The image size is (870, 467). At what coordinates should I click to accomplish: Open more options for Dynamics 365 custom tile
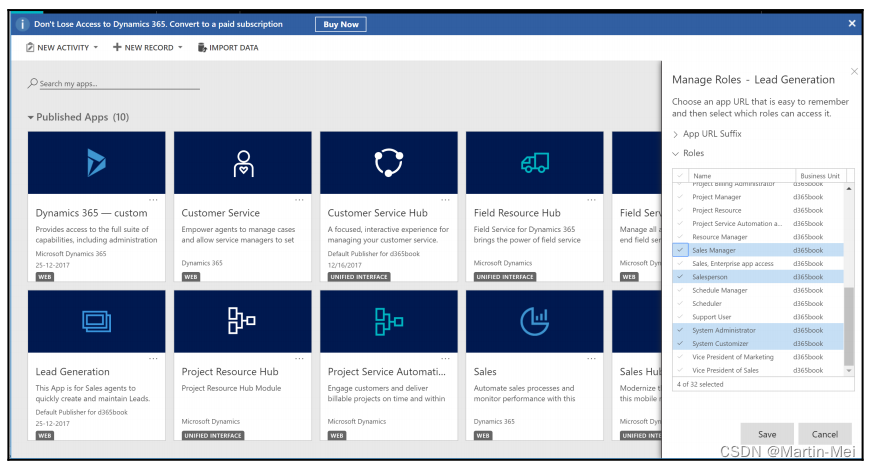click(x=153, y=200)
